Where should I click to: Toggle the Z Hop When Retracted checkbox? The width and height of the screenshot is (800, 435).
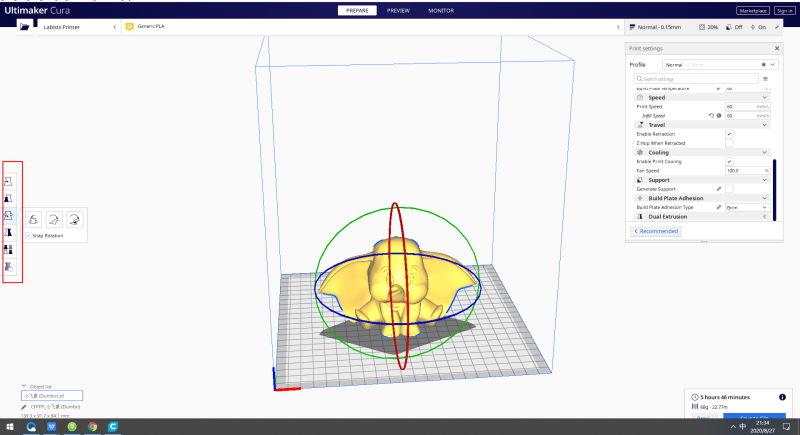[729, 143]
